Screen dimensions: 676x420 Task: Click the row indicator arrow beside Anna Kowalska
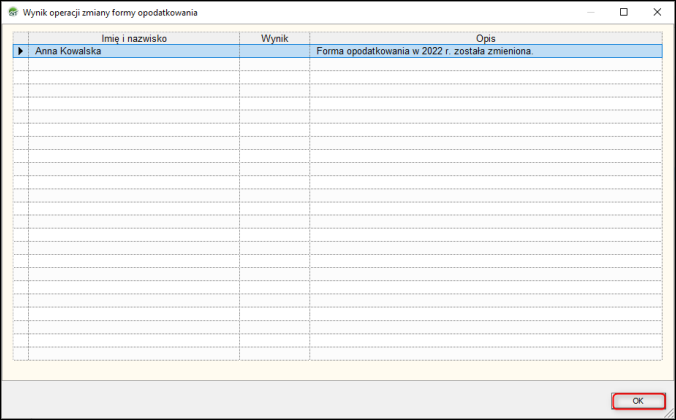click(x=21, y=51)
